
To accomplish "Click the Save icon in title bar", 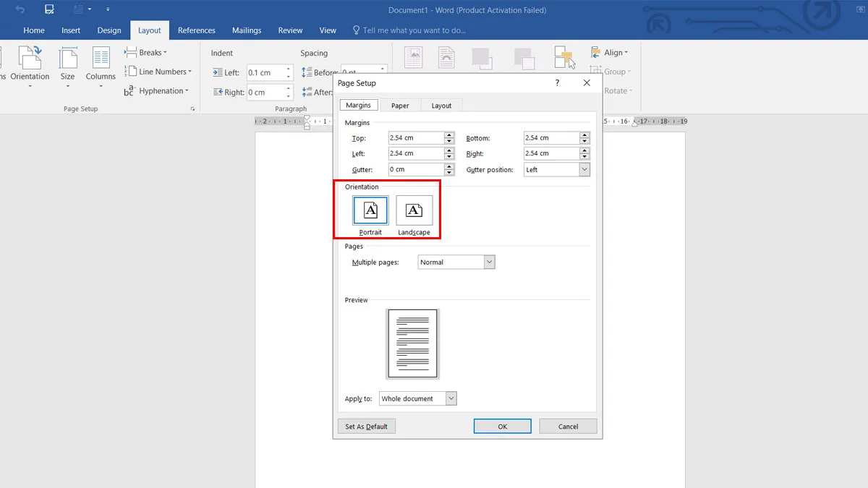I will coord(49,10).
